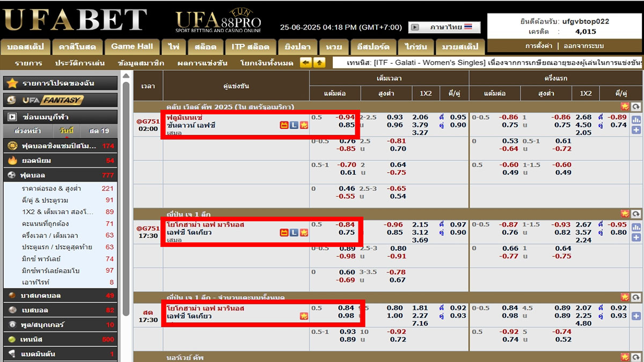Click the 7.16 draw odds in live corners row
The height and width of the screenshot is (362, 644).
(x=420, y=323)
